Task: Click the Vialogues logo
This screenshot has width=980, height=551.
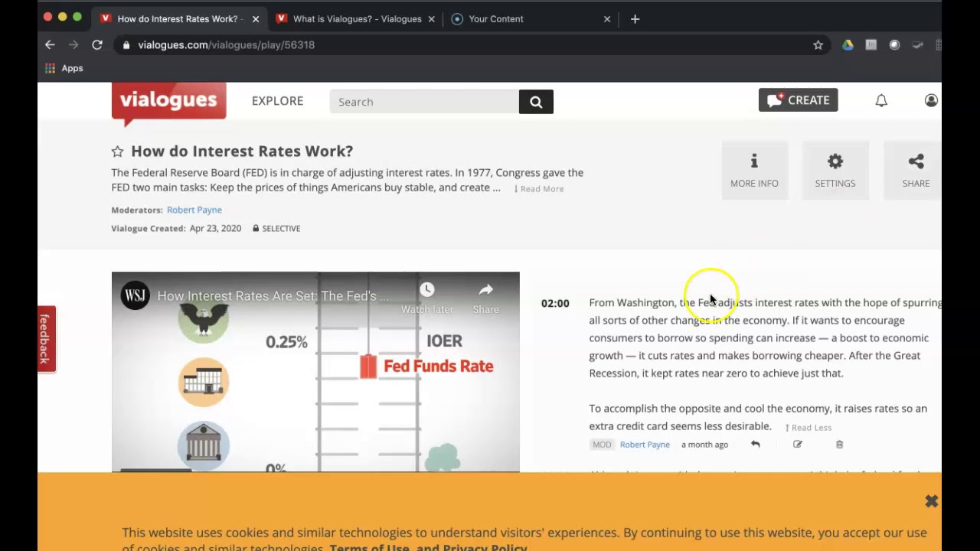Action: click(x=168, y=103)
